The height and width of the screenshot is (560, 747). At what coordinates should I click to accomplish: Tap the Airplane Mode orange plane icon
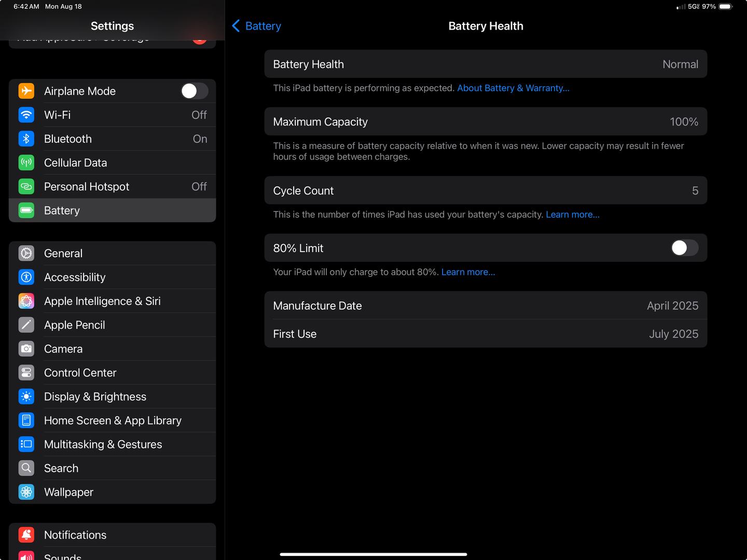click(26, 91)
